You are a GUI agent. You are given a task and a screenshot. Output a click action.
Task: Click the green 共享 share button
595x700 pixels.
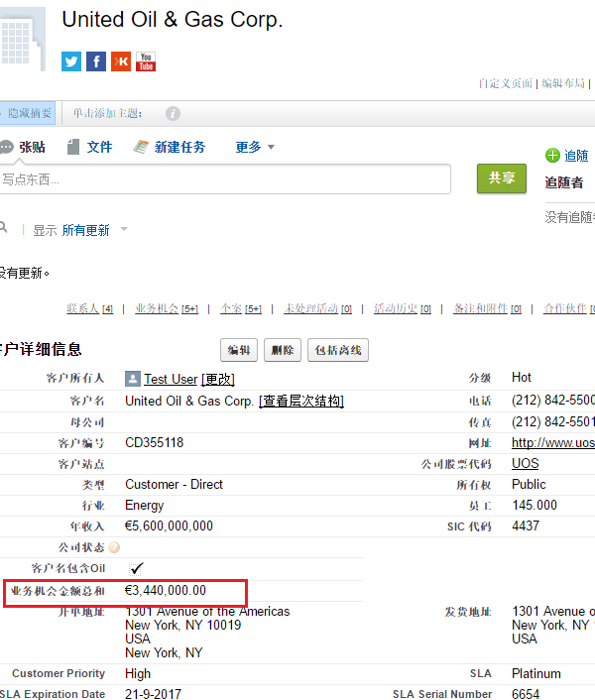pyautogui.click(x=502, y=178)
